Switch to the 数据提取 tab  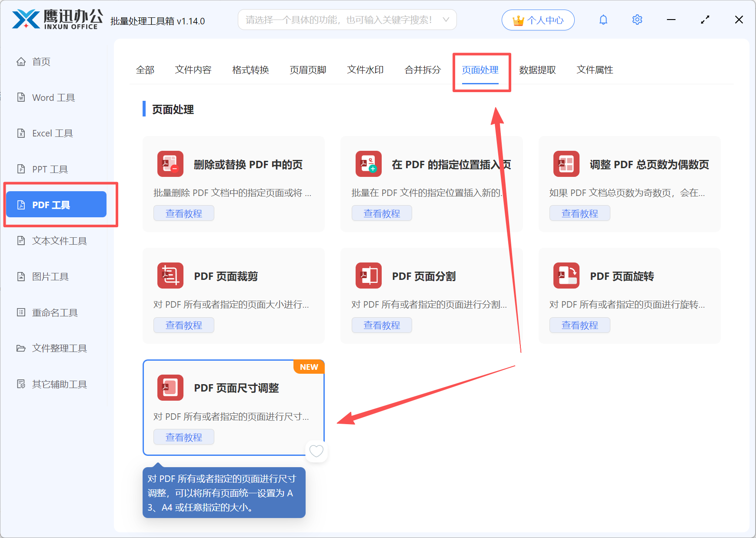pyautogui.click(x=537, y=70)
